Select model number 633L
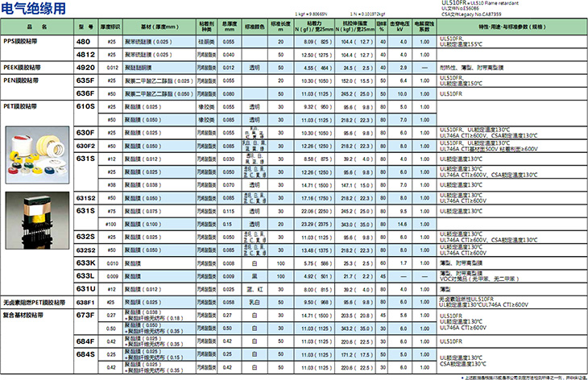This screenshot has height=380, width=588. [x=85, y=276]
